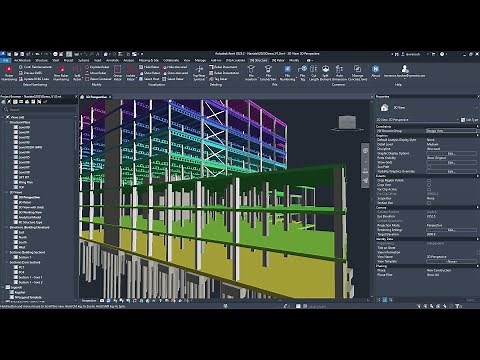This screenshot has height=360, width=480.
Task: Open the Collaborate ribbon tab
Action: (171, 60)
